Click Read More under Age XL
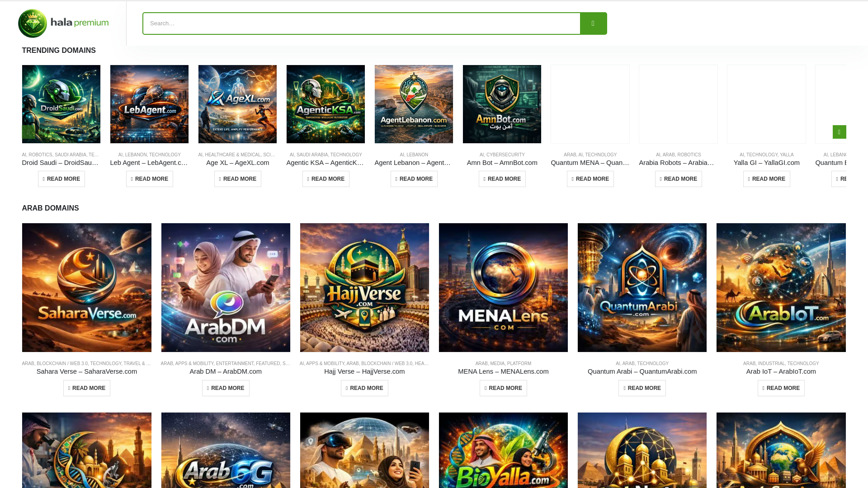The height and width of the screenshot is (488, 868). click(x=238, y=179)
